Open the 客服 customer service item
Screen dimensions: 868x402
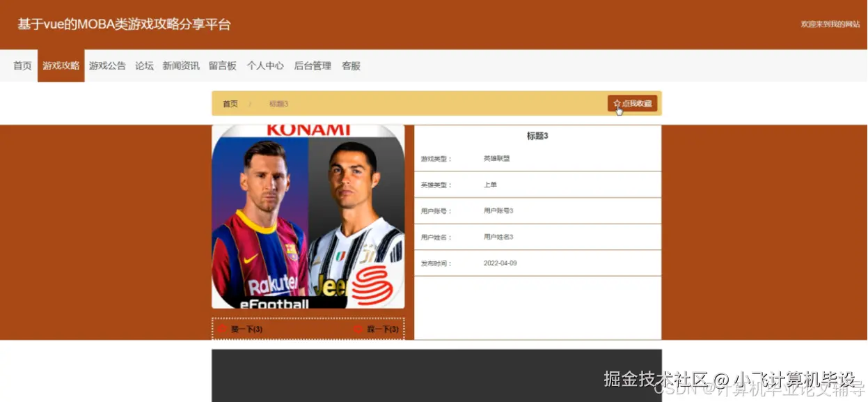click(351, 65)
